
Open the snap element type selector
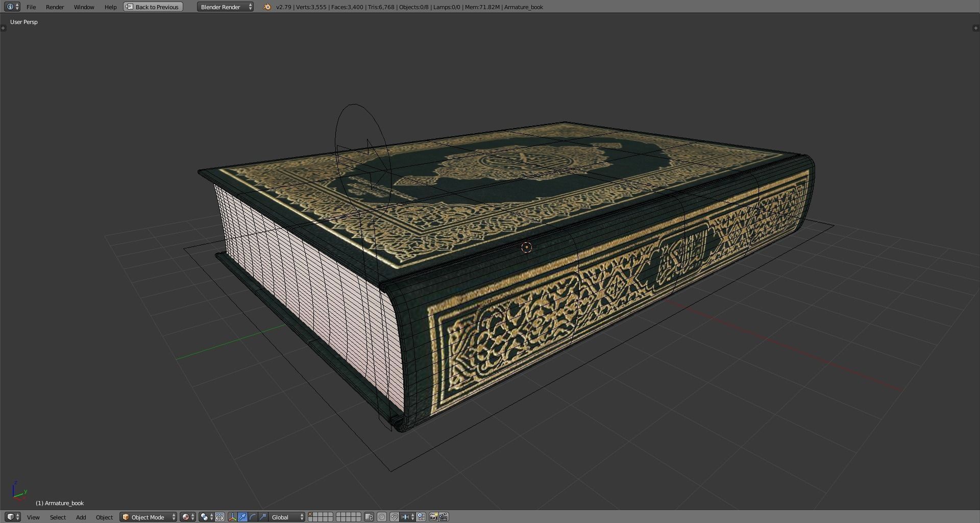407,517
